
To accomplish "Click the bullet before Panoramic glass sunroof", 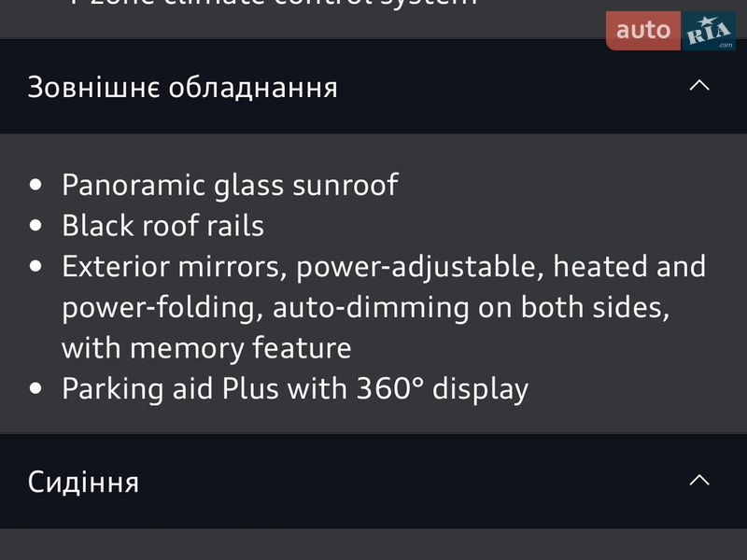I will [35, 185].
